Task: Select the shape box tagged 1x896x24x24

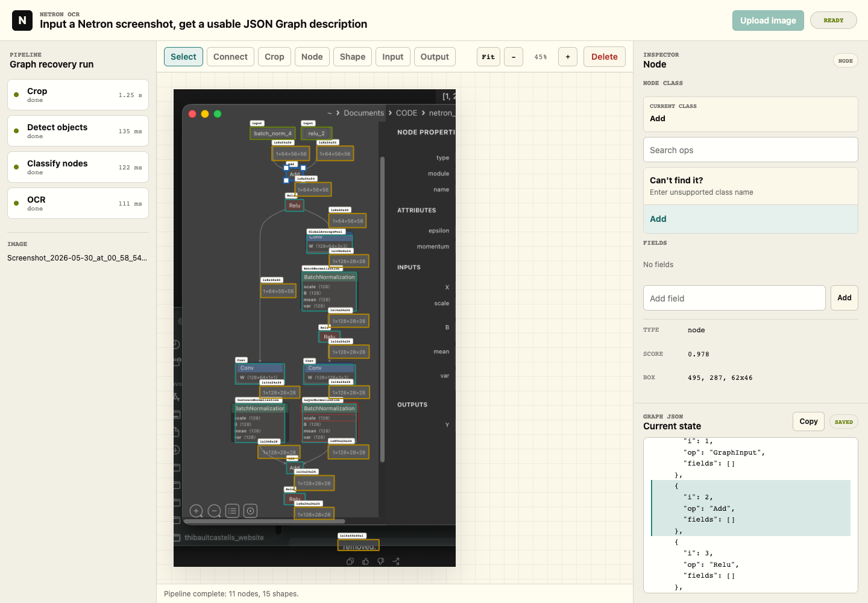Action: tap(349, 452)
